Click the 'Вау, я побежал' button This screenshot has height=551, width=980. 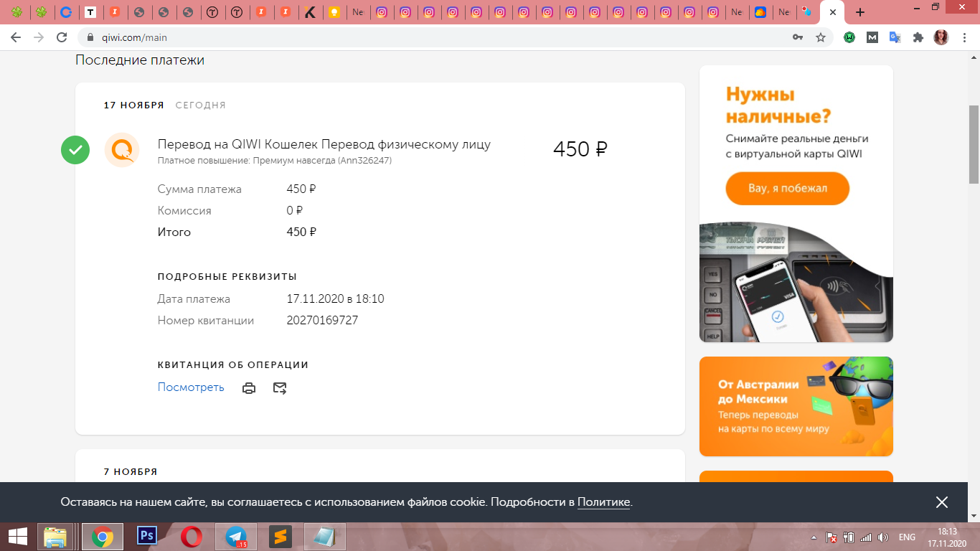click(x=788, y=189)
